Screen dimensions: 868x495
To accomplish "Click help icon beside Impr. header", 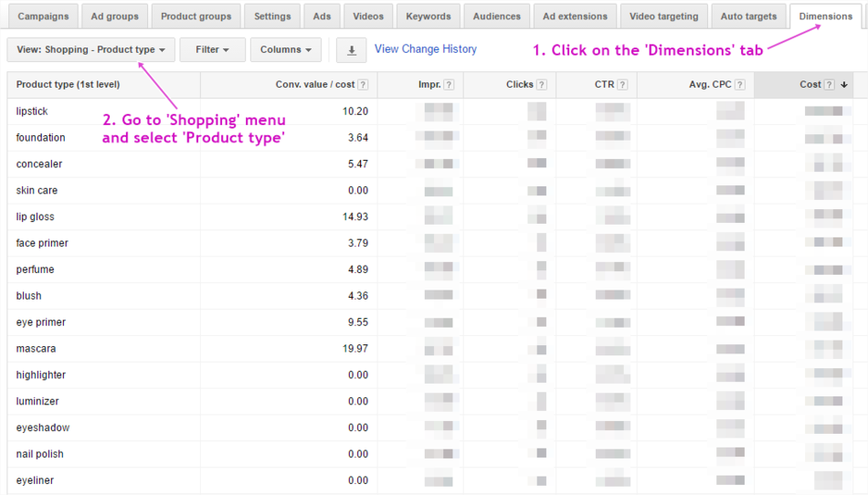I will (x=449, y=85).
